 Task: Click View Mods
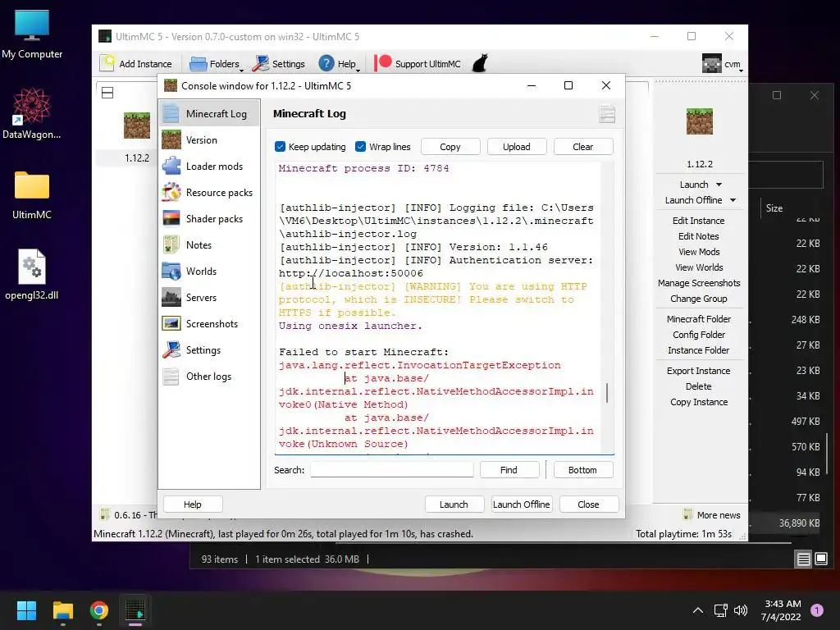tap(699, 252)
